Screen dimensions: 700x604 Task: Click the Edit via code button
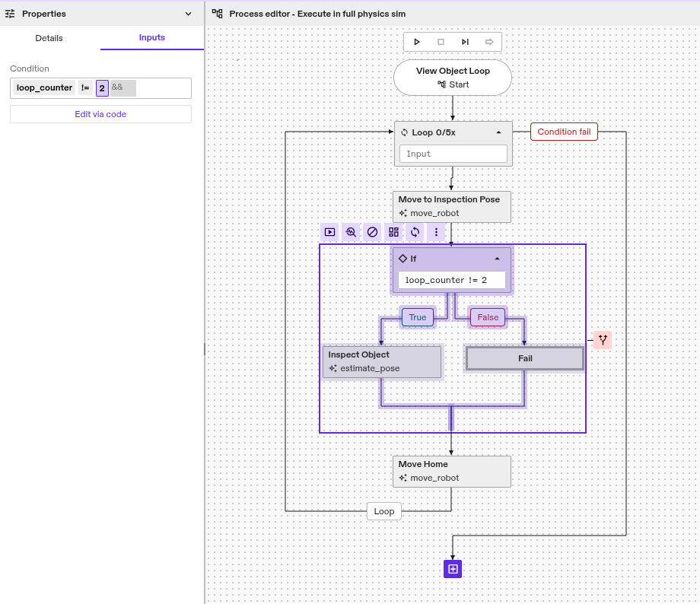[100, 114]
